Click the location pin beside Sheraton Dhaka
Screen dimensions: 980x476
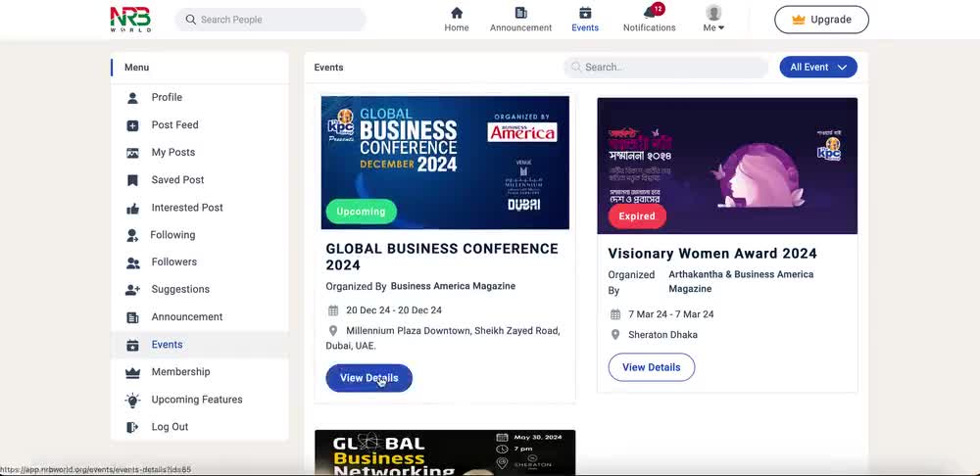[x=615, y=335]
